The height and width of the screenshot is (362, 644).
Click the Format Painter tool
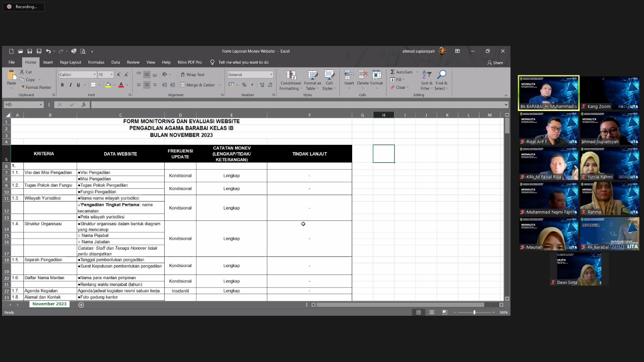pyautogui.click(x=36, y=87)
